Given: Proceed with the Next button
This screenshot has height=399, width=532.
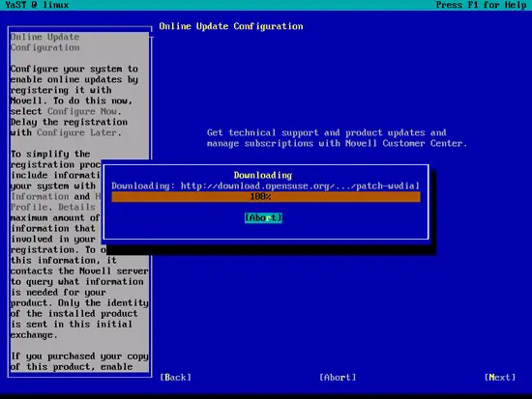Looking at the screenshot, I should pyautogui.click(x=500, y=378).
